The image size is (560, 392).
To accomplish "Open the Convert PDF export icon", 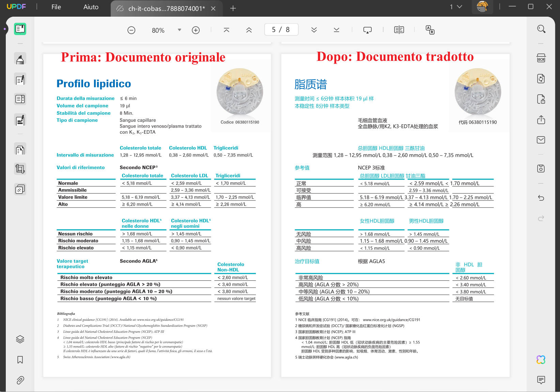I will click(541, 79).
